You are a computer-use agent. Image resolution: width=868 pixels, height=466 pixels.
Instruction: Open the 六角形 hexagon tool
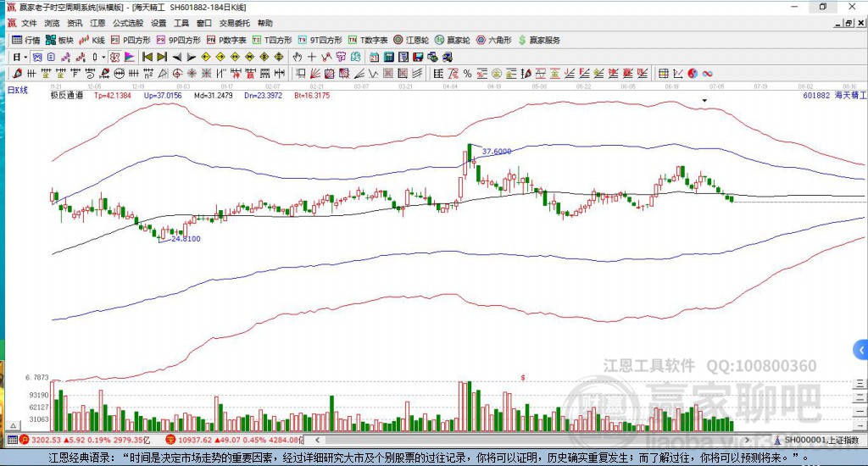coord(494,40)
